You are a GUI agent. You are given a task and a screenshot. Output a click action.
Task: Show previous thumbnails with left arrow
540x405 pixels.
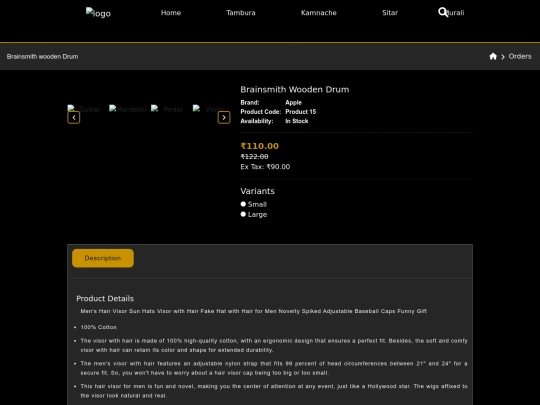tap(74, 117)
